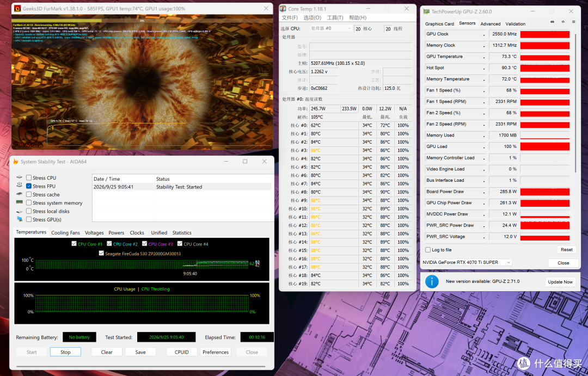Open the Advanced tab in GPU-Z
The height and width of the screenshot is (376, 588).
click(491, 23)
